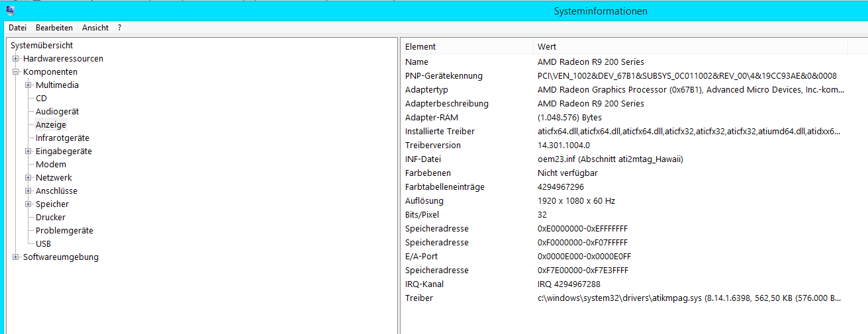The height and width of the screenshot is (334, 868).
Task: Click the PCI\VEN_1002 device ID value
Action: pos(687,76)
